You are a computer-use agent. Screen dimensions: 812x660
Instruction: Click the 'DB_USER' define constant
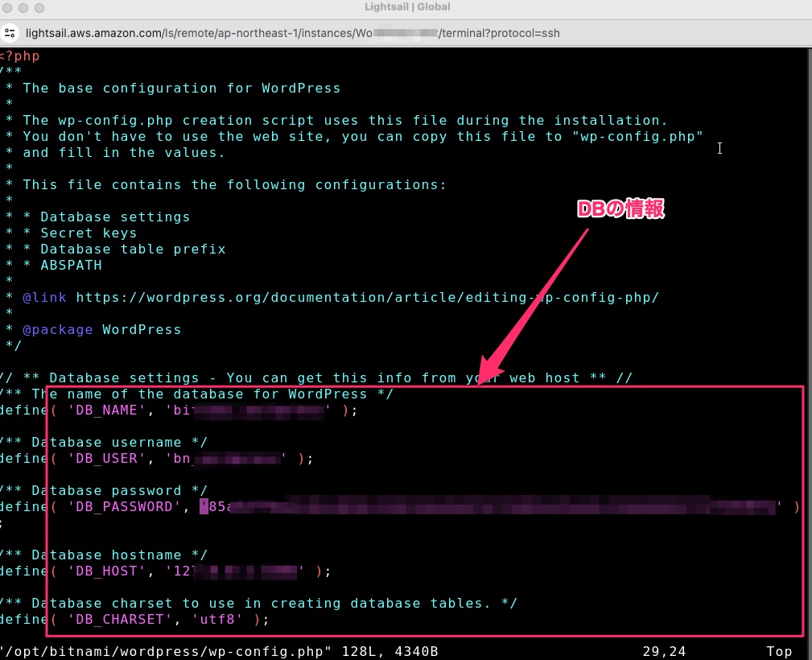pos(107,459)
